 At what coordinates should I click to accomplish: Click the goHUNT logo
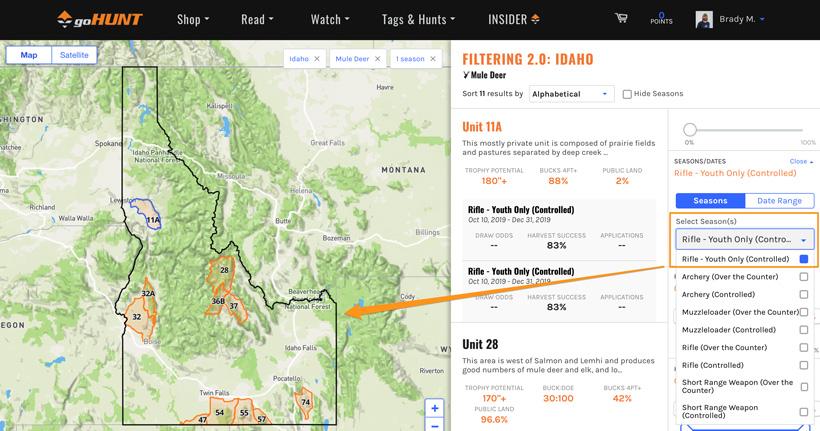(98, 19)
